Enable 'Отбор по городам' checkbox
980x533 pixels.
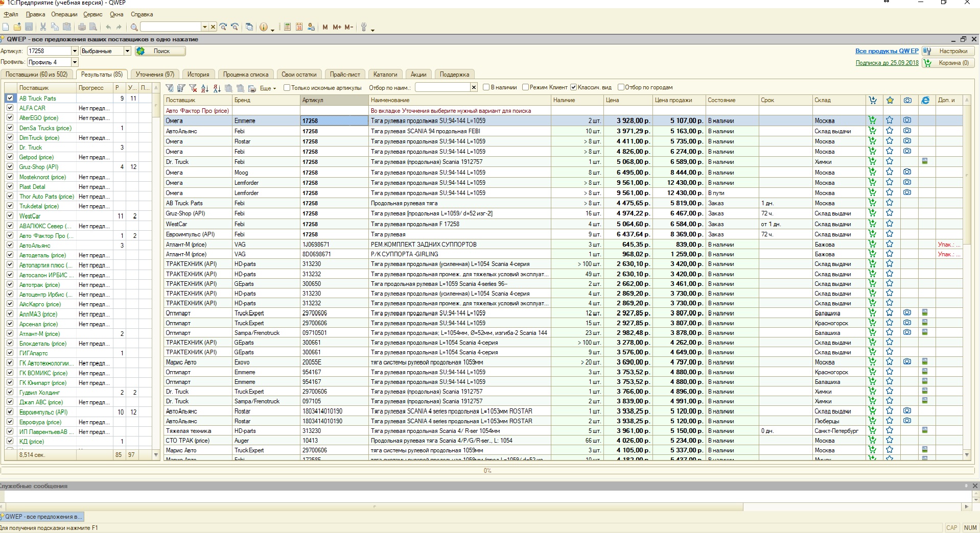pyautogui.click(x=621, y=87)
